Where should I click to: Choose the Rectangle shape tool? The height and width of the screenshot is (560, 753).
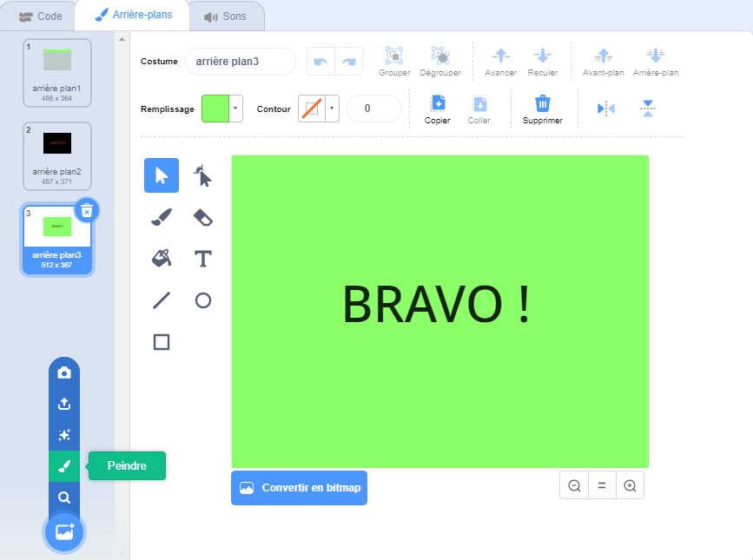[161, 342]
